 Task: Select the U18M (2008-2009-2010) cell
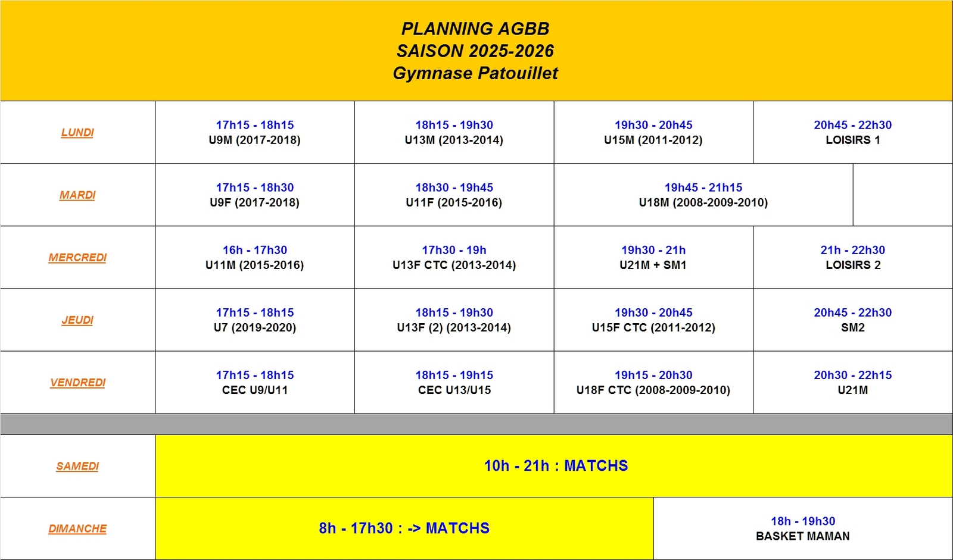pos(703,195)
